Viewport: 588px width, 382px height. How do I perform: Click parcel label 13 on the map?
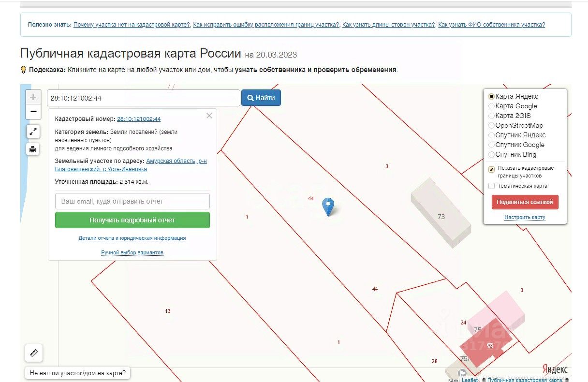(x=168, y=311)
